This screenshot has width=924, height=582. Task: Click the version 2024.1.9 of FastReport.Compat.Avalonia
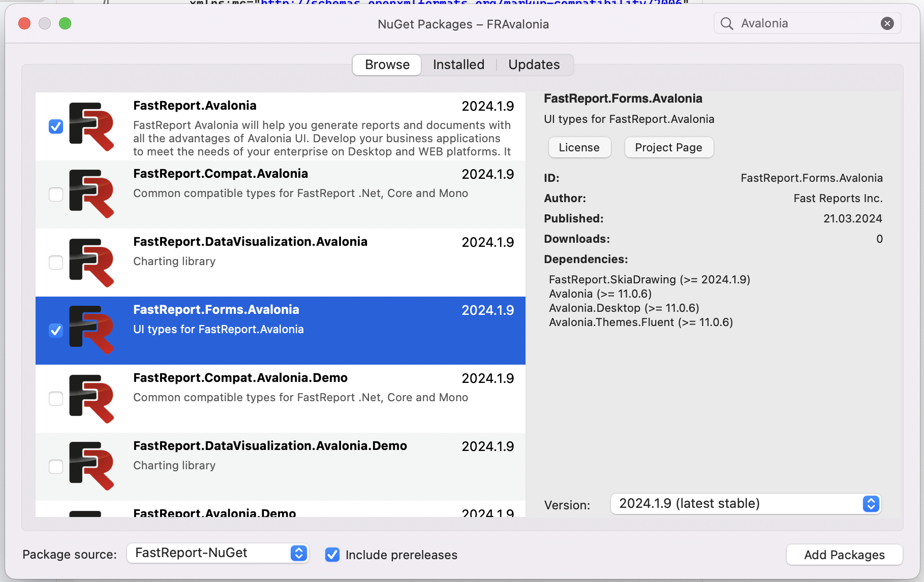(488, 174)
